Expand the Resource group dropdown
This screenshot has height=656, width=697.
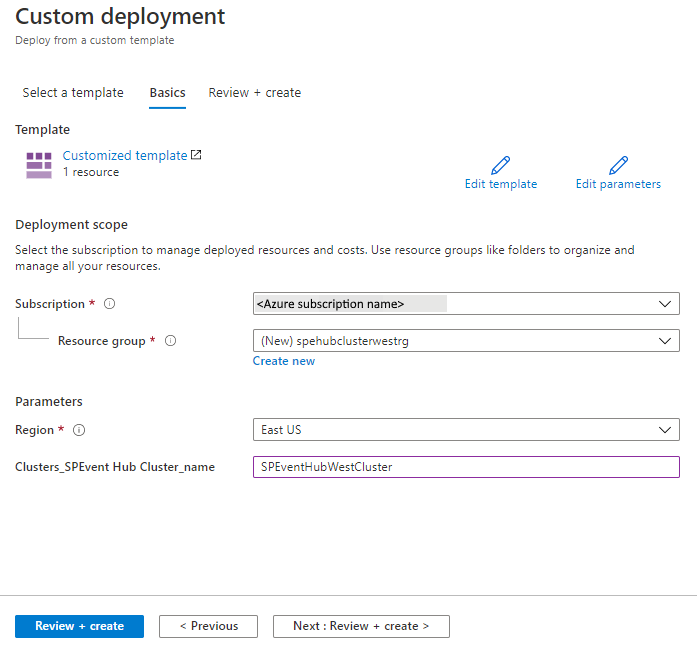(466, 341)
